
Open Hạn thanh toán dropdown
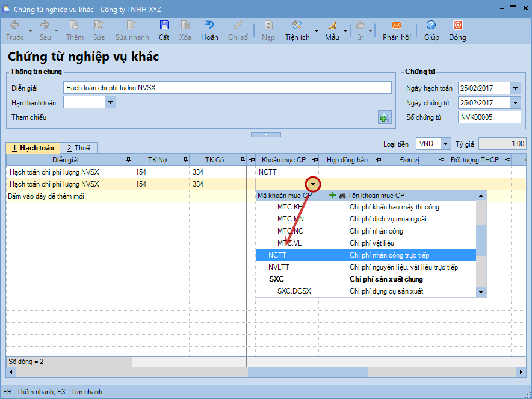click(110, 103)
